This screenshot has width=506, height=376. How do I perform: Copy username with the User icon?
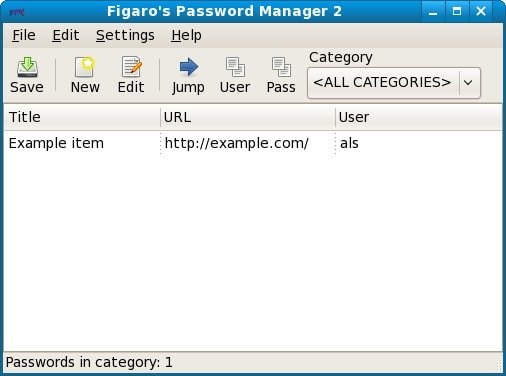pyautogui.click(x=235, y=67)
